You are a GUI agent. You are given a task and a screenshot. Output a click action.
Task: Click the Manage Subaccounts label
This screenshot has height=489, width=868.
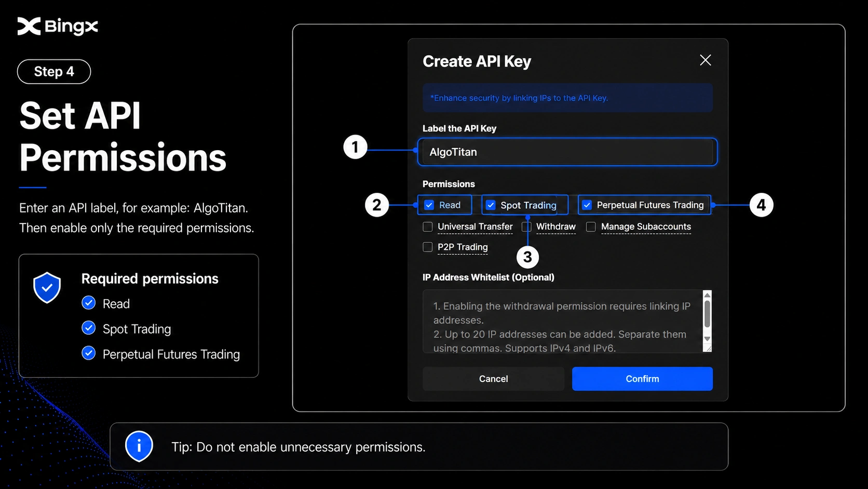click(646, 227)
